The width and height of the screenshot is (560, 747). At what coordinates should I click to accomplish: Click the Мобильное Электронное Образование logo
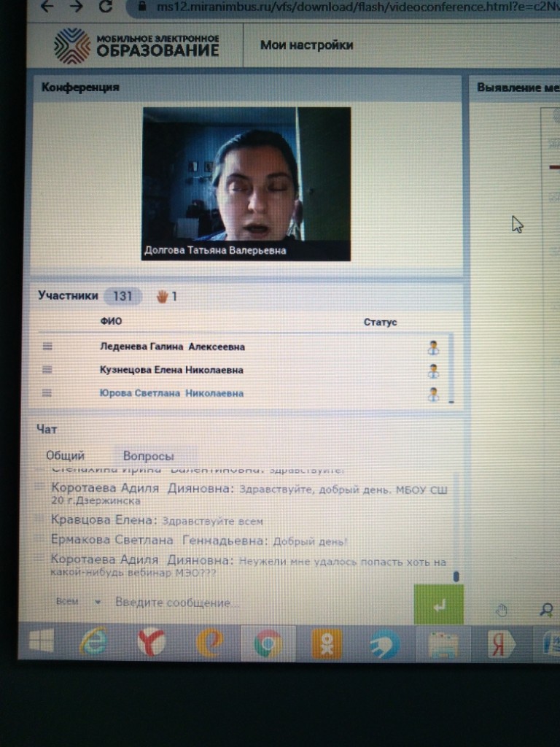point(136,45)
